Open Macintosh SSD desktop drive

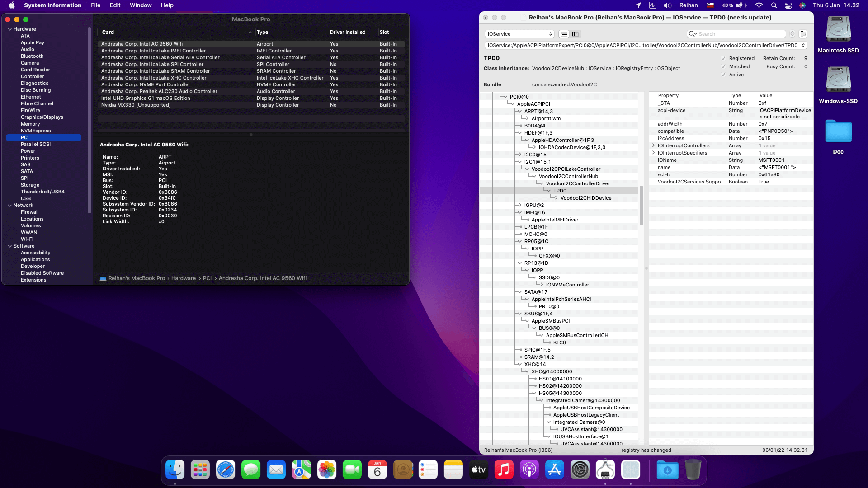pyautogui.click(x=838, y=30)
